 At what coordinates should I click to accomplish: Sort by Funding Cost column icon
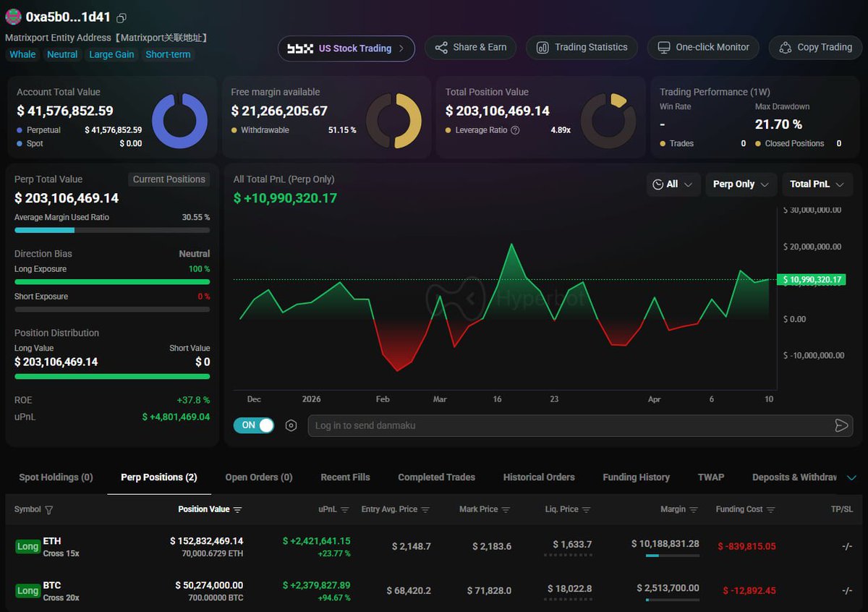click(771, 510)
